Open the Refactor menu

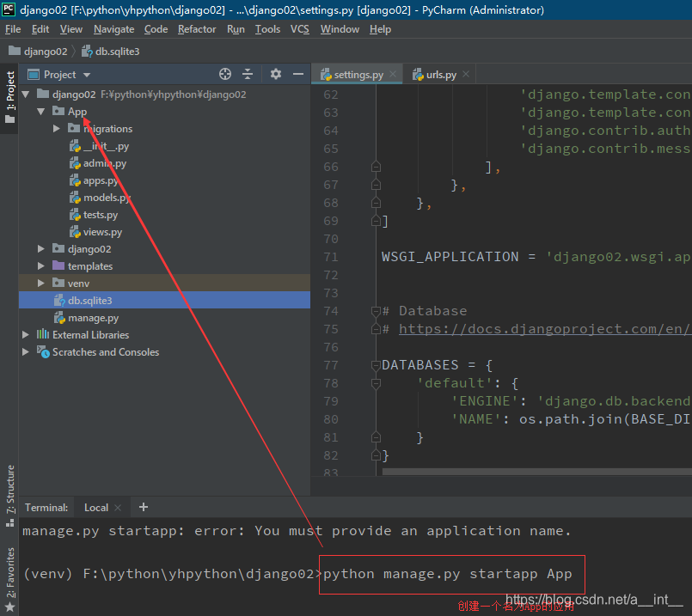[197, 29]
